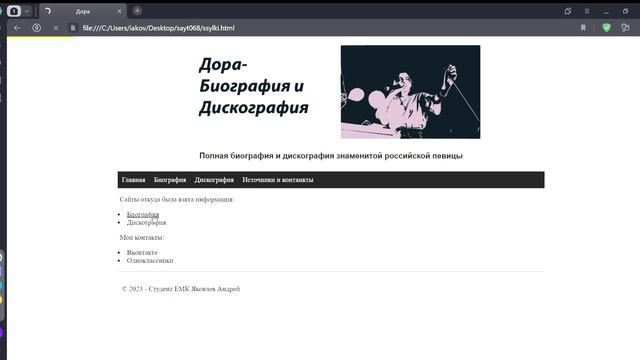640x360 pixels.
Task: Click the singer's photo in header
Action: click(x=411, y=92)
